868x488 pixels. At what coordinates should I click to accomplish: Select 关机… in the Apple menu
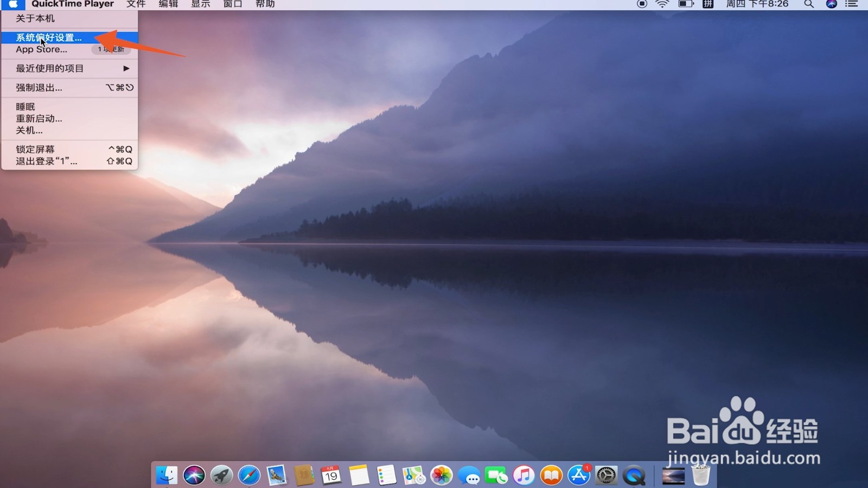click(69, 130)
